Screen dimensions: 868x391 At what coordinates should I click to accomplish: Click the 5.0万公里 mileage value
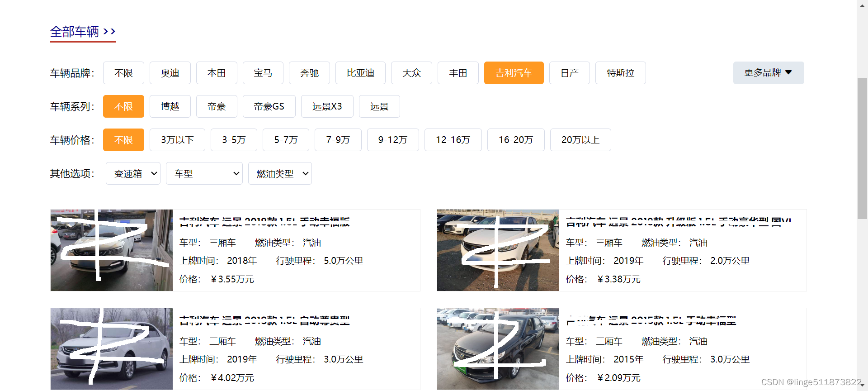tap(344, 261)
